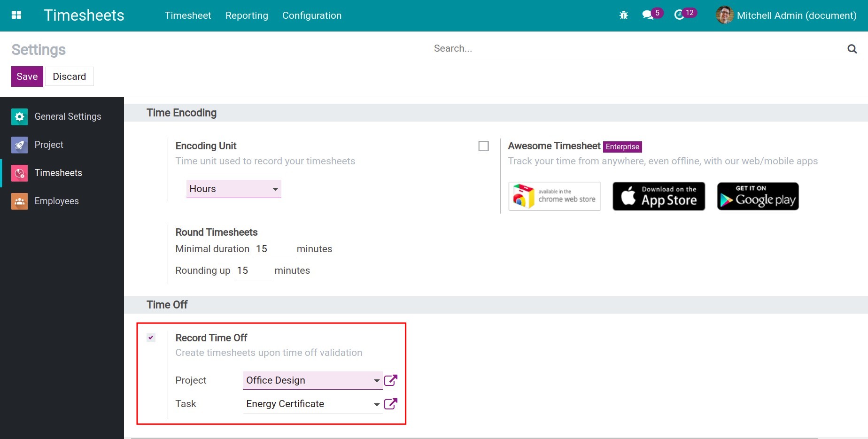Open the apps grid menu icon
This screenshot has width=868, height=439.
pyautogui.click(x=16, y=15)
